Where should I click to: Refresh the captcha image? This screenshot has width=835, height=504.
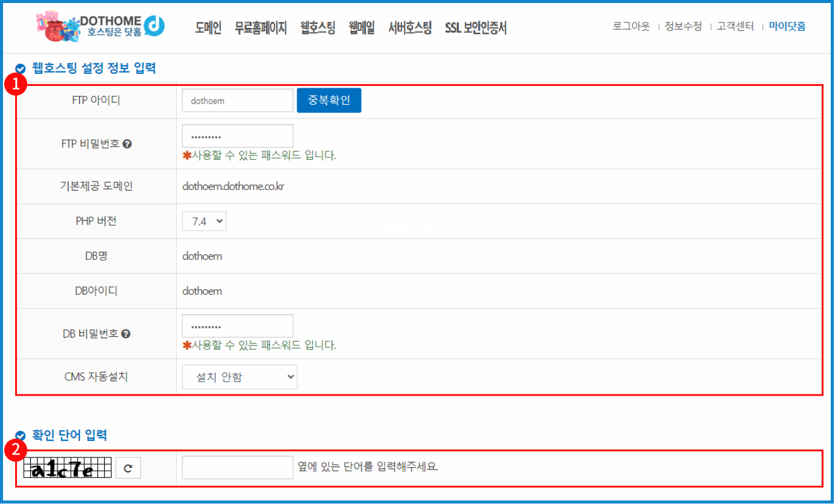(128, 468)
